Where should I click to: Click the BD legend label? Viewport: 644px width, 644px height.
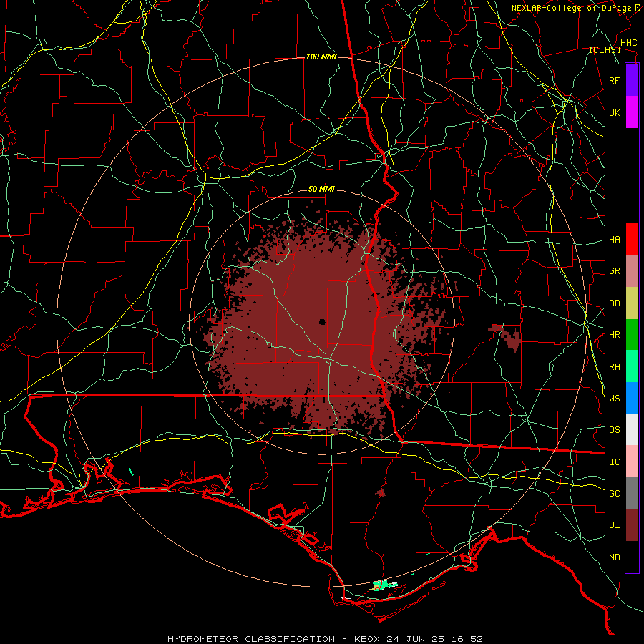click(x=615, y=303)
